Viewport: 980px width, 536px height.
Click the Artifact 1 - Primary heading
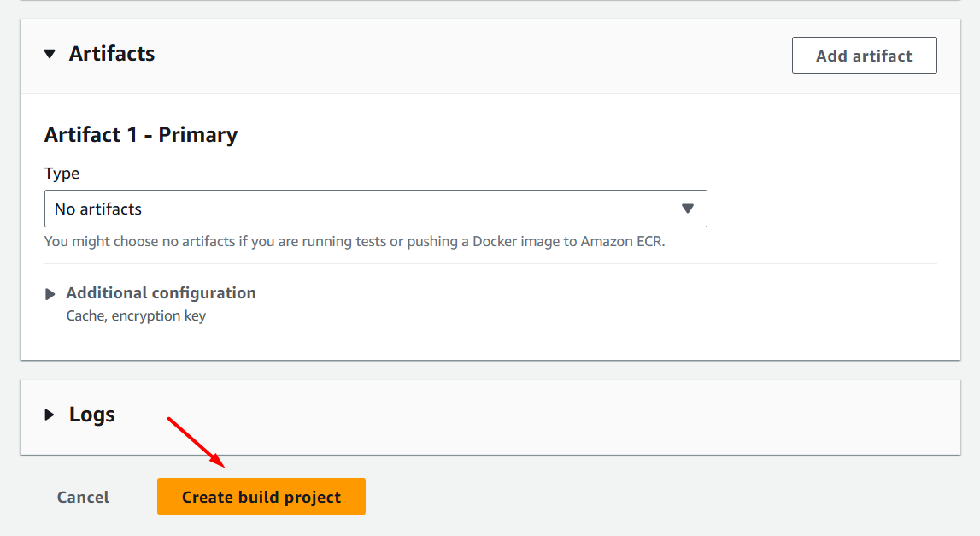pyautogui.click(x=141, y=135)
